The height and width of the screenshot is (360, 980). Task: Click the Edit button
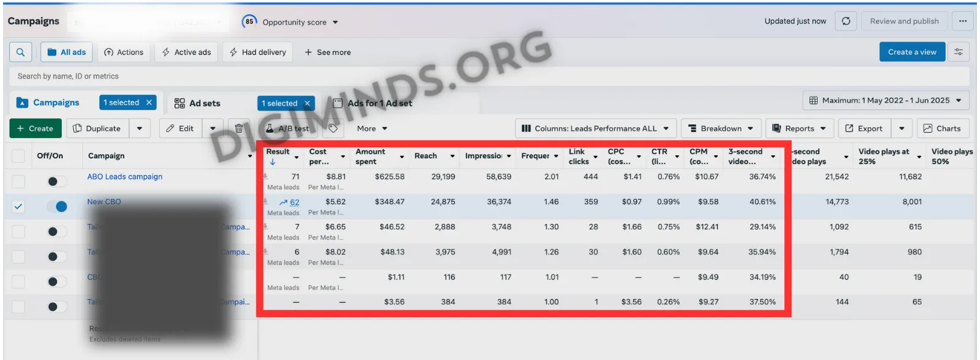click(180, 128)
